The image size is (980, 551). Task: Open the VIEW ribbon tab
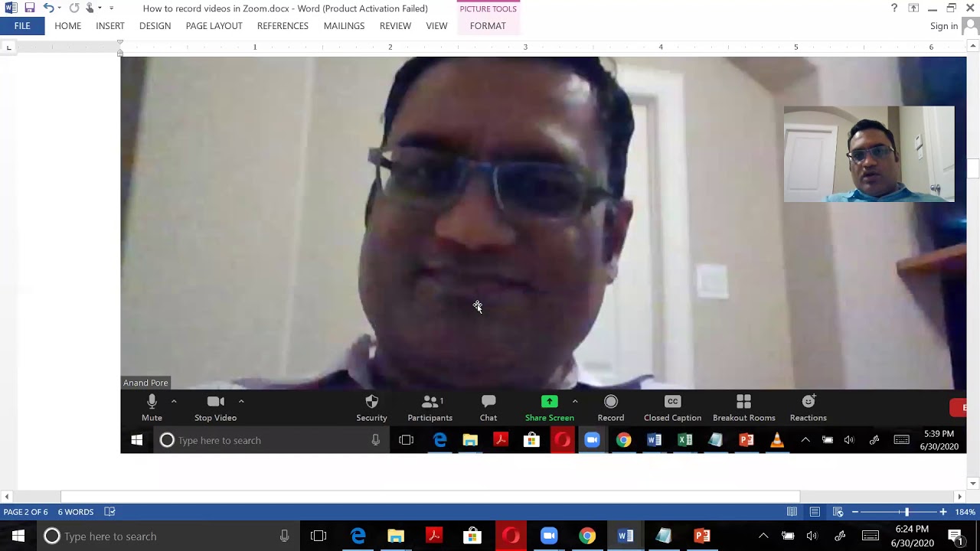pos(436,26)
